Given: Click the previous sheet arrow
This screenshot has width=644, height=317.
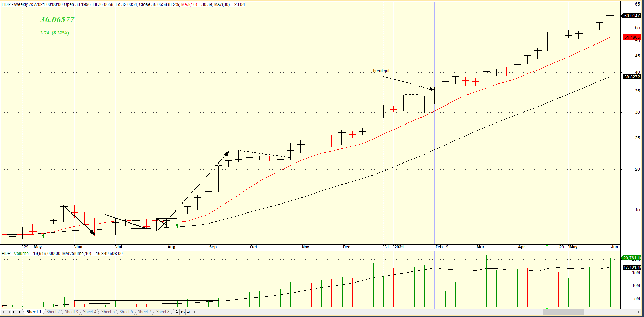Looking at the screenshot, I should 9,312.
